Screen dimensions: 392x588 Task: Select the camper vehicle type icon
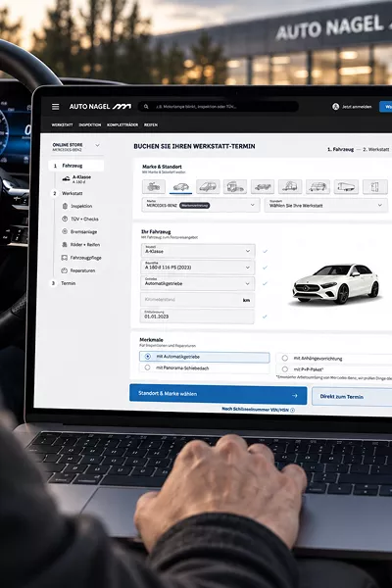[x=290, y=187]
